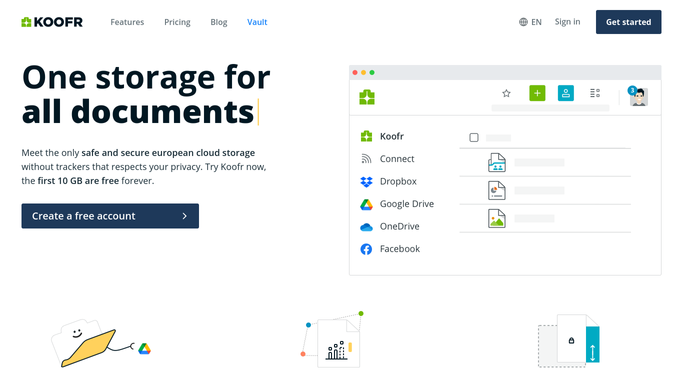This screenshot has height=384, width=683.
Task: Select OneDrive in the sidebar
Action: coord(390,226)
